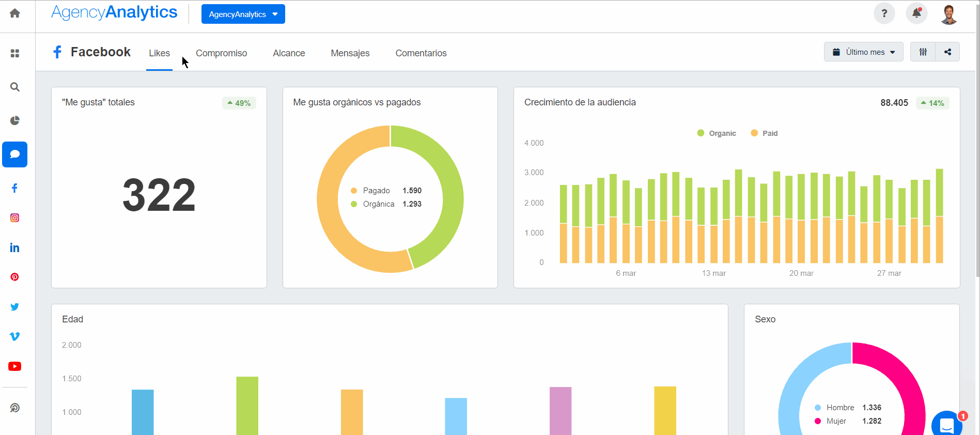Open the dashboards grid icon

(15, 53)
